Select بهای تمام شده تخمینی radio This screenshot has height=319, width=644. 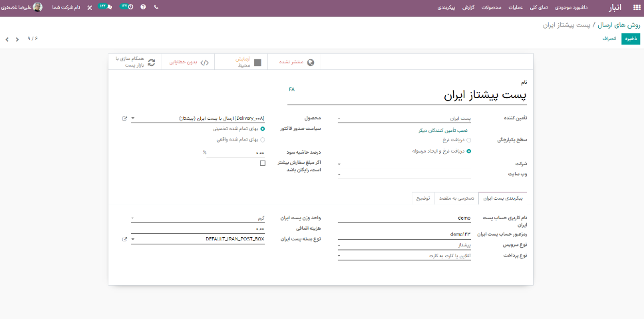pos(262,129)
